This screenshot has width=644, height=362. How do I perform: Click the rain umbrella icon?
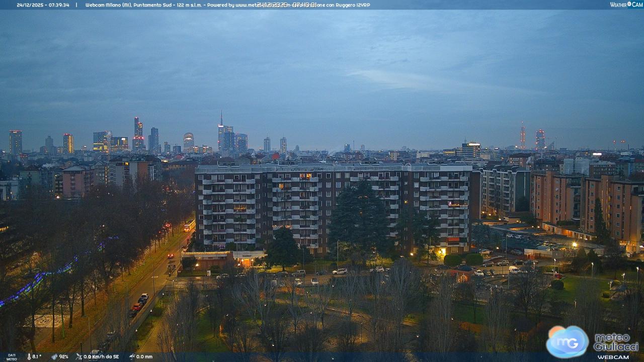tap(131, 356)
